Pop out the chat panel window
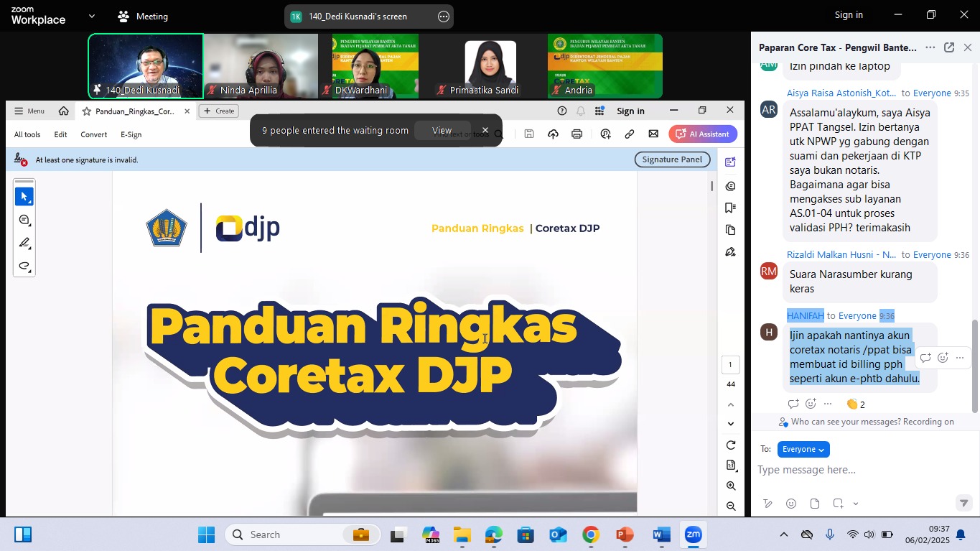Image resolution: width=980 pixels, height=551 pixels. (948, 47)
